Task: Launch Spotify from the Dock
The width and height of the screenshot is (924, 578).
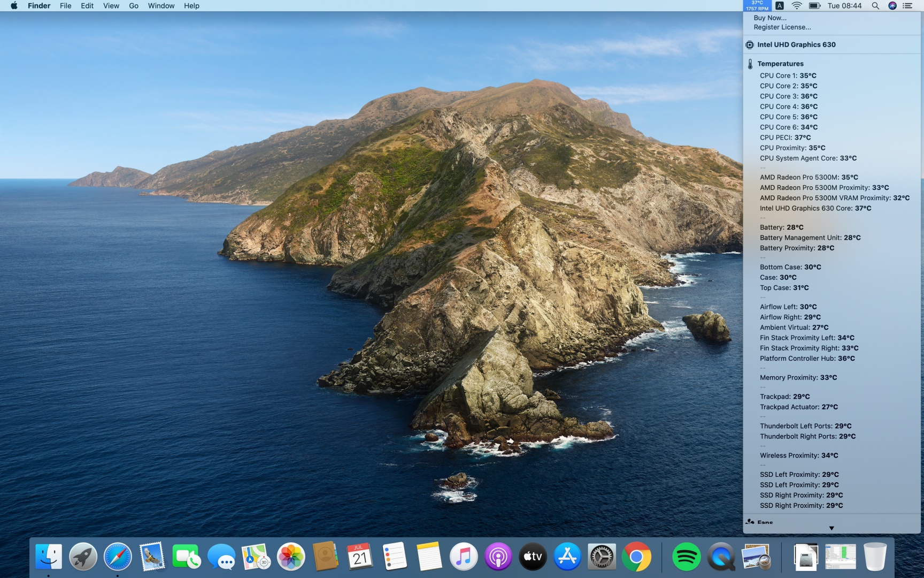Action: coord(686,557)
